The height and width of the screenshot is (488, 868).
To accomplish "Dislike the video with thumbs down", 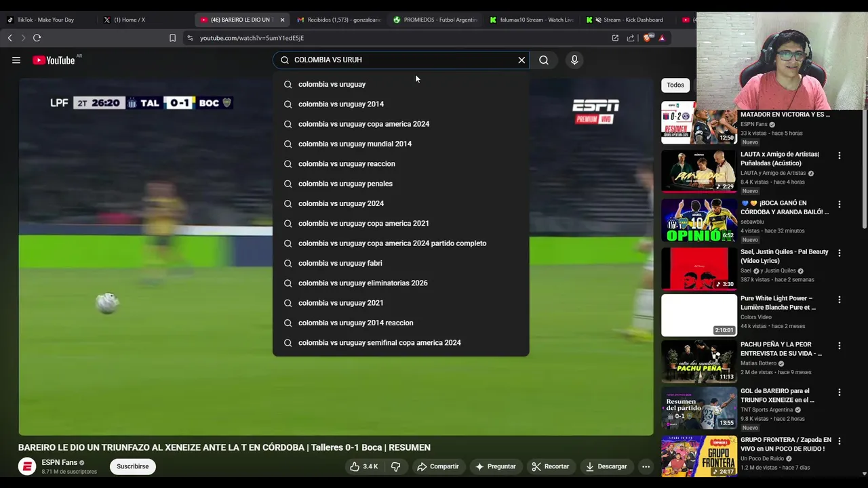I will click(396, 466).
